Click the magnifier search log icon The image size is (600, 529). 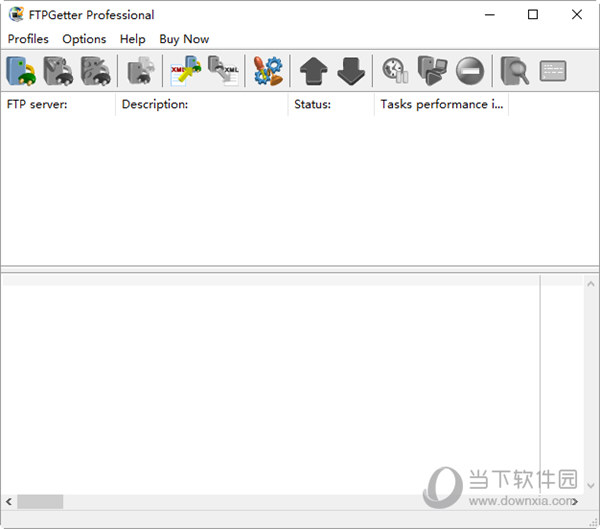pyautogui.click(x=515, y=71)
